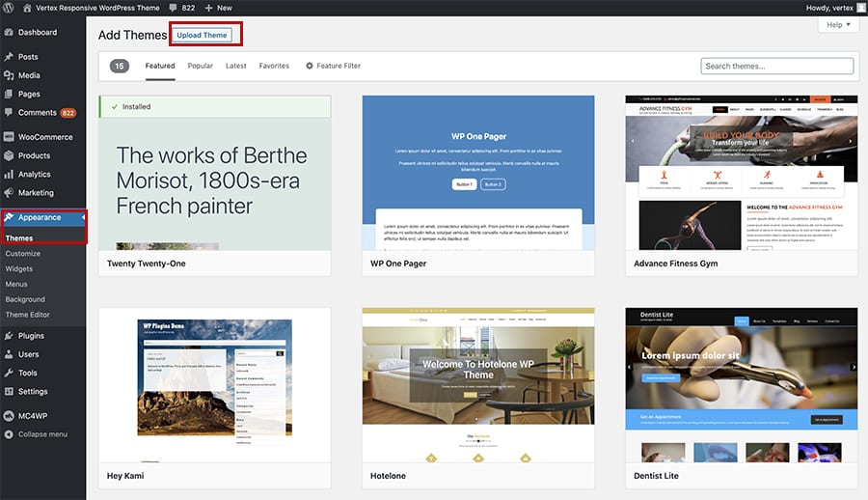The image size is (868, 500).
Task: Click the plus New icon in admin bar
Action: 208,8
